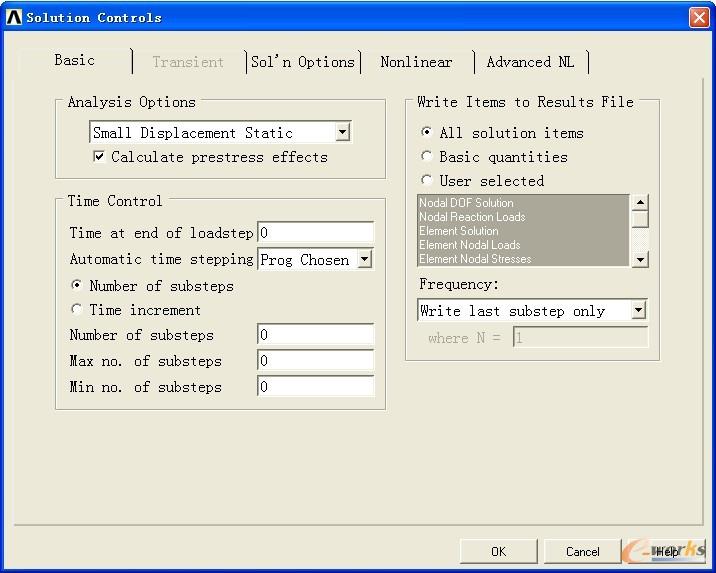Open the Nonlinear tab
Viewport: 716px width, 573px height.
coord(416,62)
